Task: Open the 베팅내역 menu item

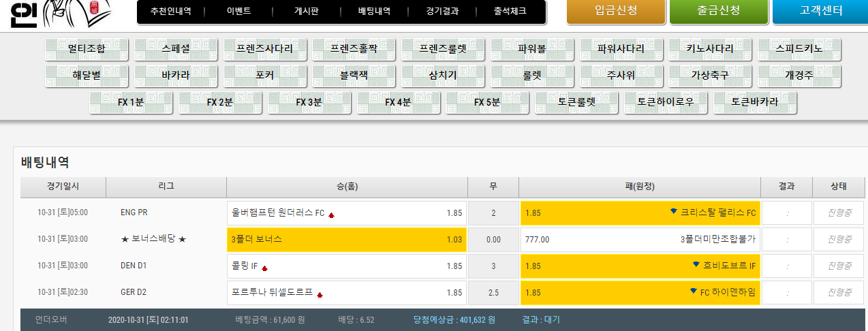Action: (x=374, y=12)
